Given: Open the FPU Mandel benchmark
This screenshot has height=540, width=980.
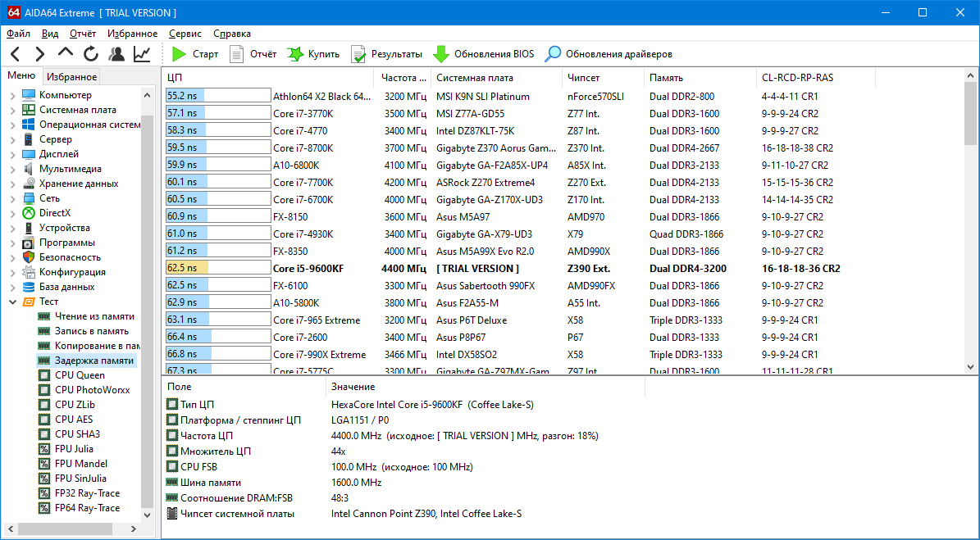Looking at the screenshot, I should tap(81, 463).
